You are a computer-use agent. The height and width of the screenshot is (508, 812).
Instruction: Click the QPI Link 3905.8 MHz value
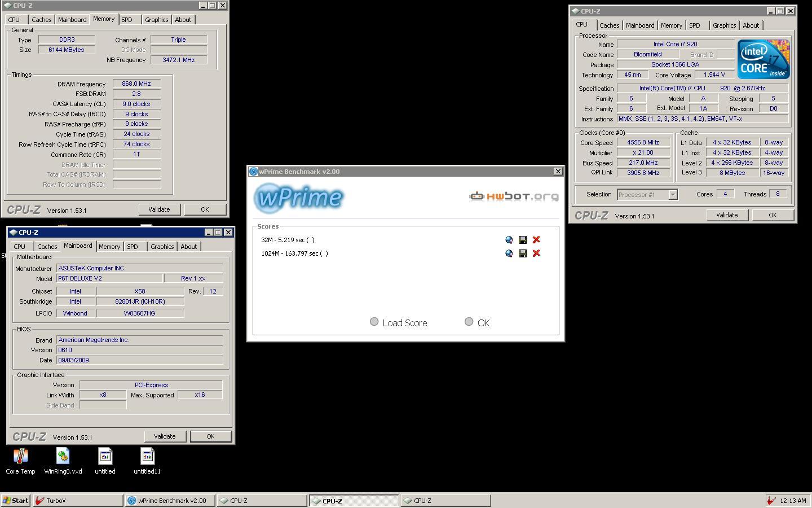pyautogui.click(x=643, y=173)
